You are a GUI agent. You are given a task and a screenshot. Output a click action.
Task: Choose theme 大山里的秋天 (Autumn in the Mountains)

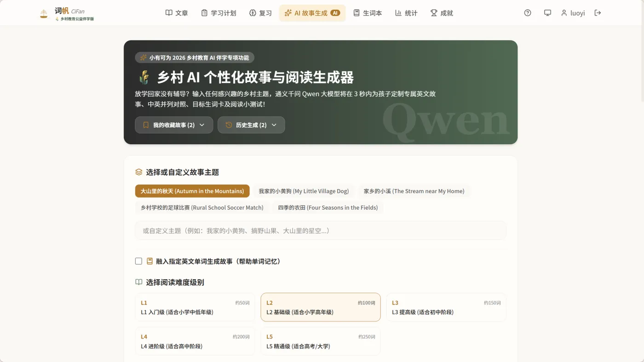tap(192, 191)
